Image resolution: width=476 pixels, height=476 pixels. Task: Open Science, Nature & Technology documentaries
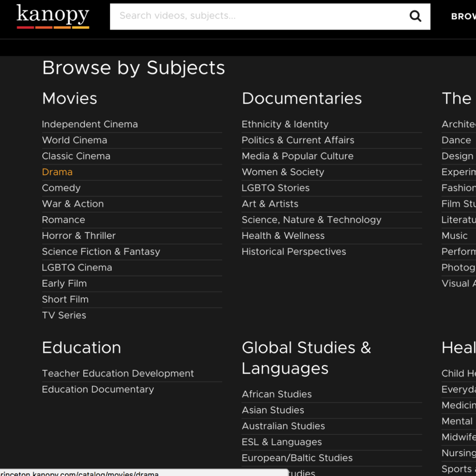click(x=311, y=219)
